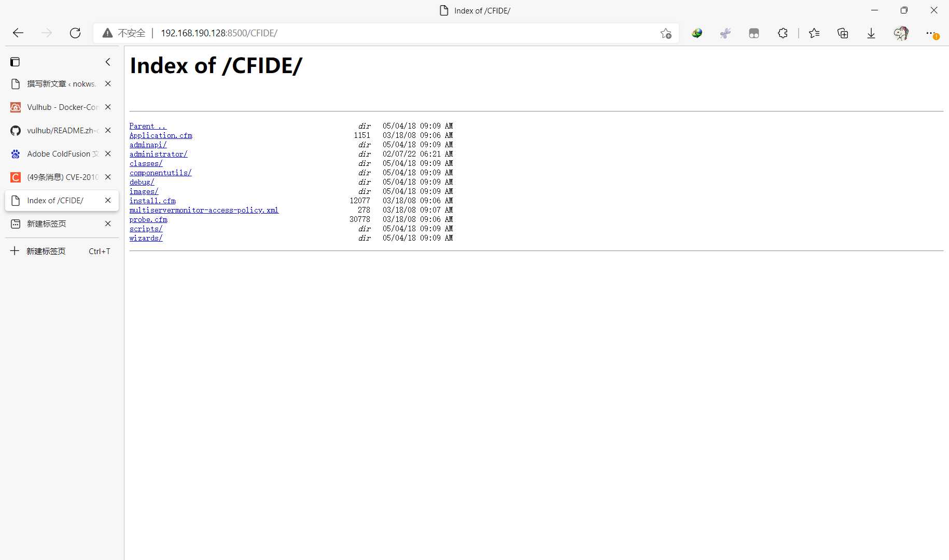Reload the current page

(x=75, y=33)
